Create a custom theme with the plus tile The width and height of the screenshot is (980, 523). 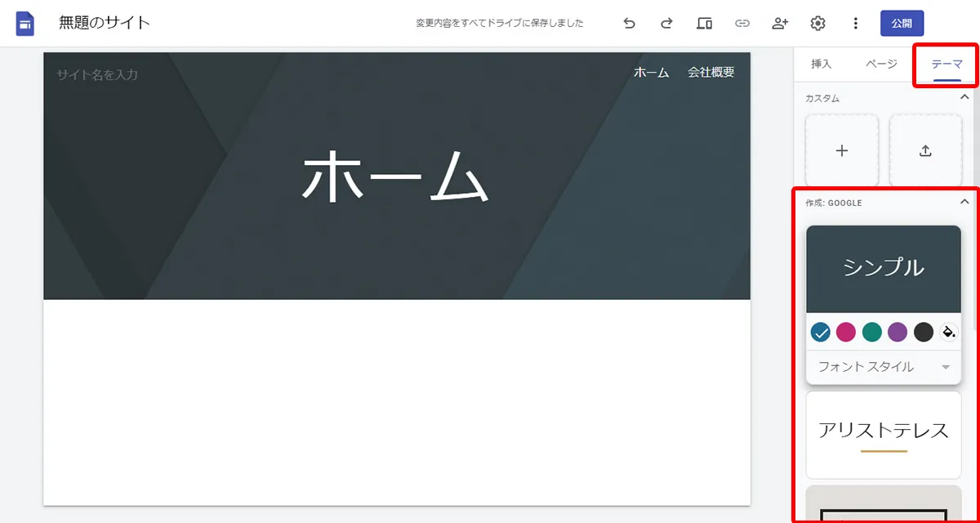pos(841,150)
